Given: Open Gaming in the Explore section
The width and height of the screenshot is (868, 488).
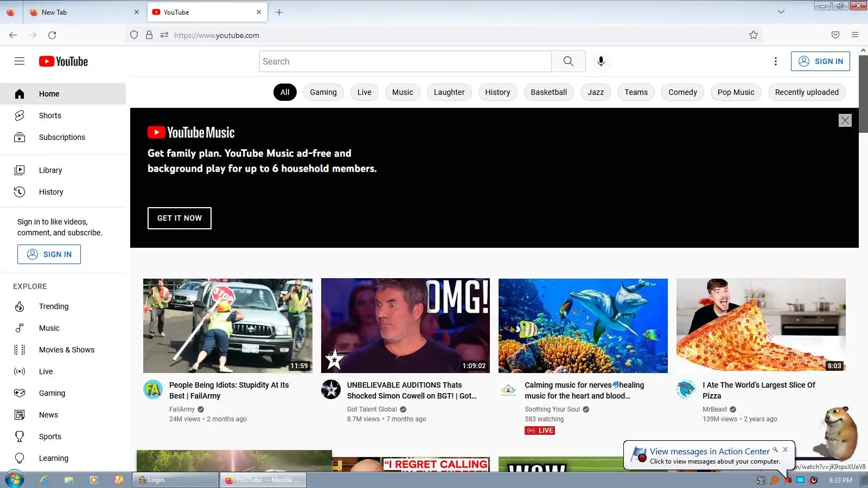Looking at the screenshot, I should [63, 393].
